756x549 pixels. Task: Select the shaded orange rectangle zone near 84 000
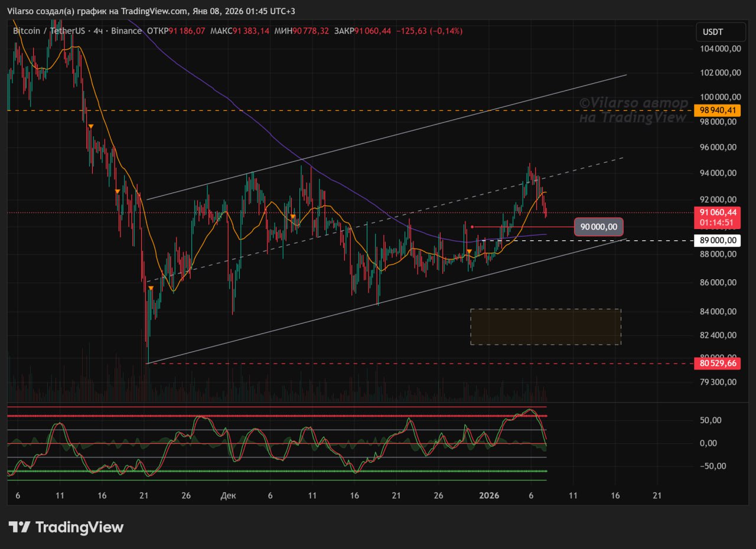click(545, 326)
